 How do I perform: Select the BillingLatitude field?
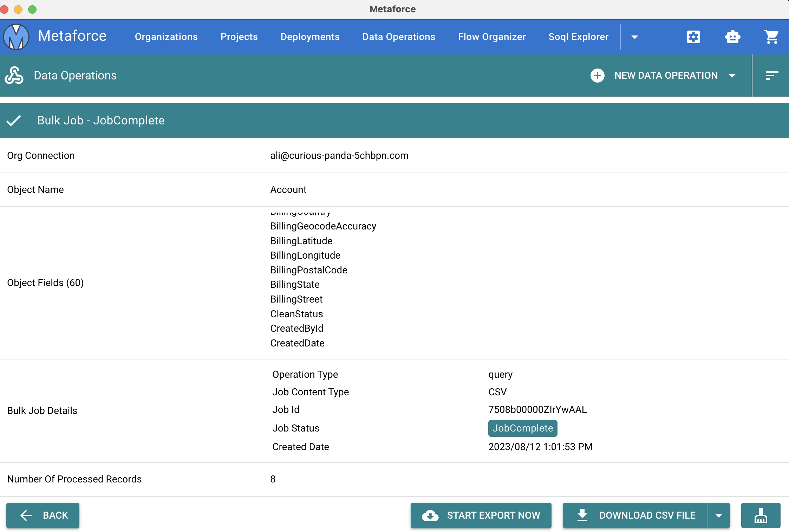(301, 241)
